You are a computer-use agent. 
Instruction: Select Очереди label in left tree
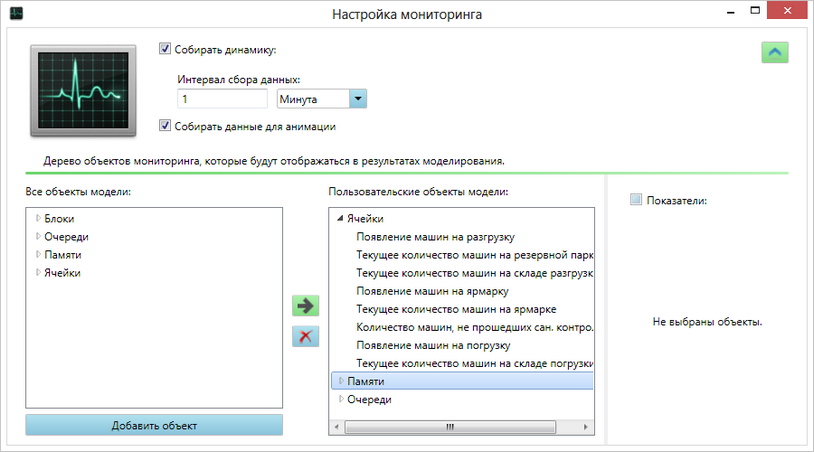click(x=66, y=237)
